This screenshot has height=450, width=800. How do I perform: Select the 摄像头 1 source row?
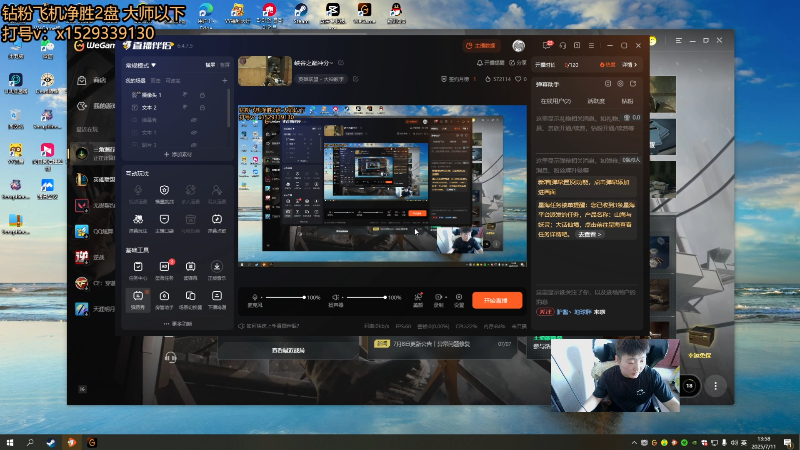point(176,95)
